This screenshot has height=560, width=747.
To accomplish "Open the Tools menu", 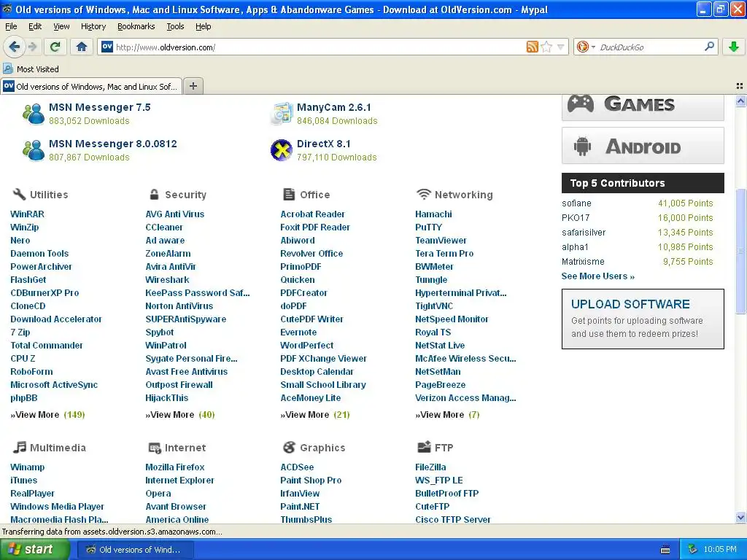I will point(175,27).
